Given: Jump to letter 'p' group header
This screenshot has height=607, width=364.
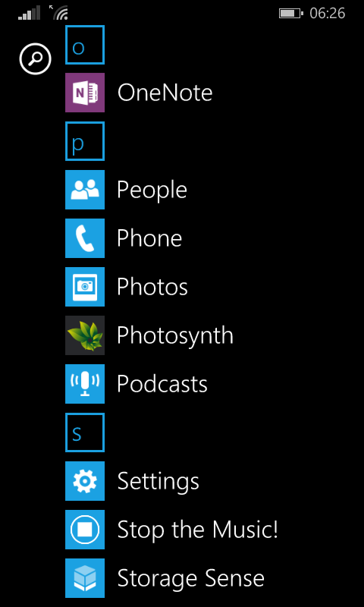Looking at the screenshot, I should (85, 141).
